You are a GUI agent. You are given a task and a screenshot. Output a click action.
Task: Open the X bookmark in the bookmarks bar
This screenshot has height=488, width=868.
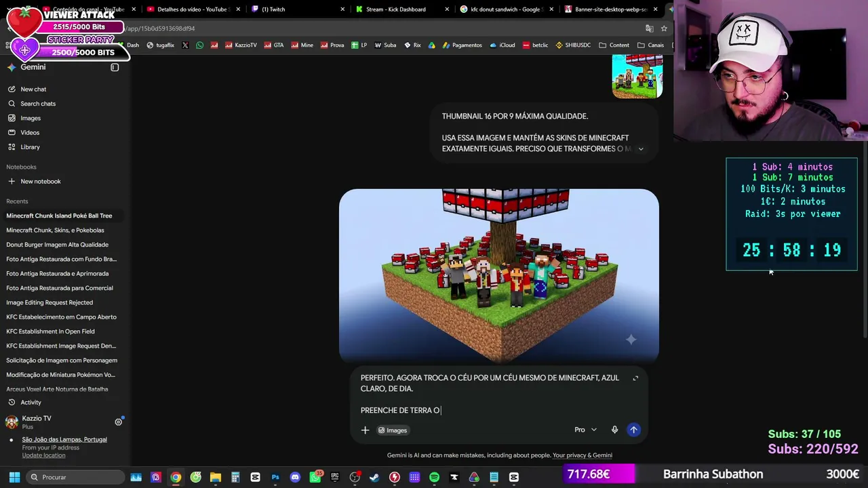click(x=185, y=45)
